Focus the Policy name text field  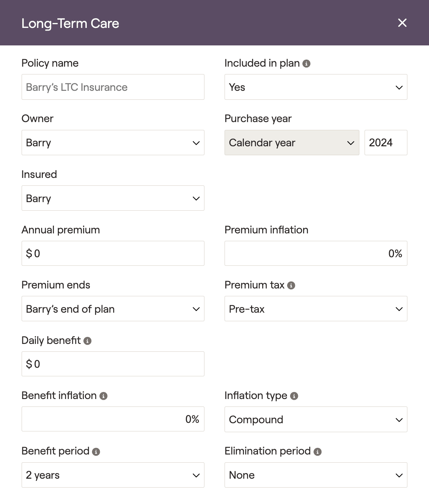click(113, 87)
